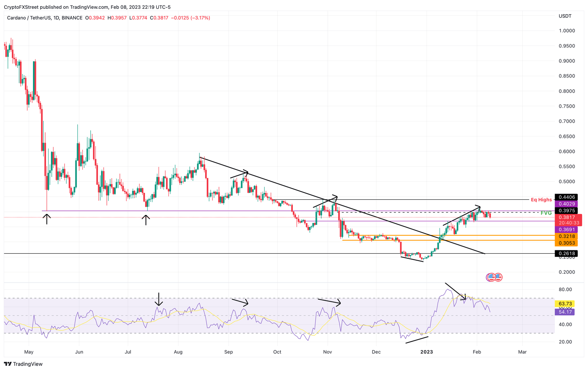Toggle the FVG zone label on the chart
588x371 pixels.
click(x=546, y=212)
